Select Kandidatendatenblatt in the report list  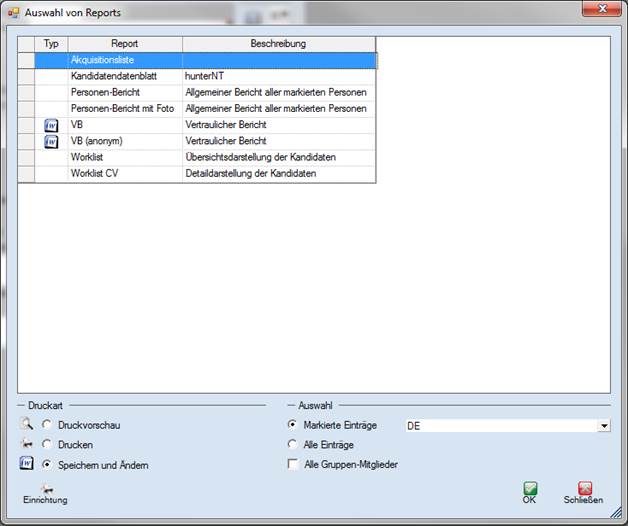pos(125,76)
